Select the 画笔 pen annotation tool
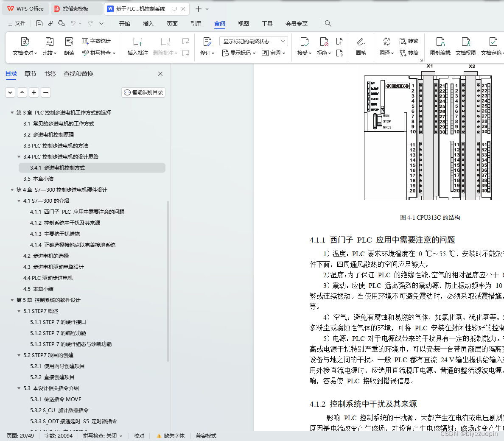Image resolution: width=504 pixels, height=441 pixels. coord(361,47)
